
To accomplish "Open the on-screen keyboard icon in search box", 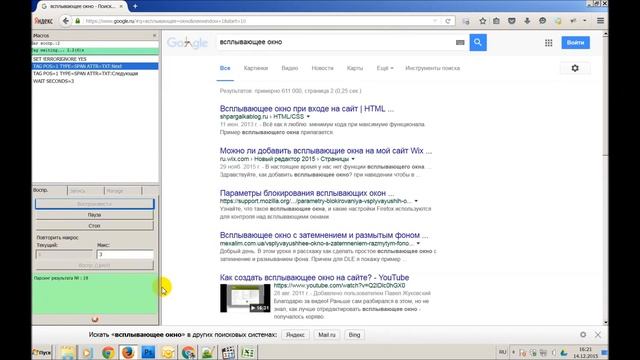I will 460,42.
